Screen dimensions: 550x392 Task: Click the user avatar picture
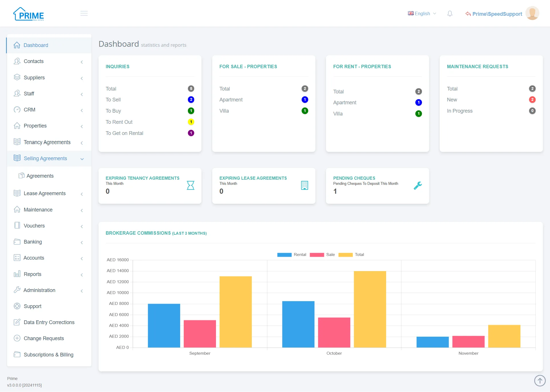[x=532, y=13]
